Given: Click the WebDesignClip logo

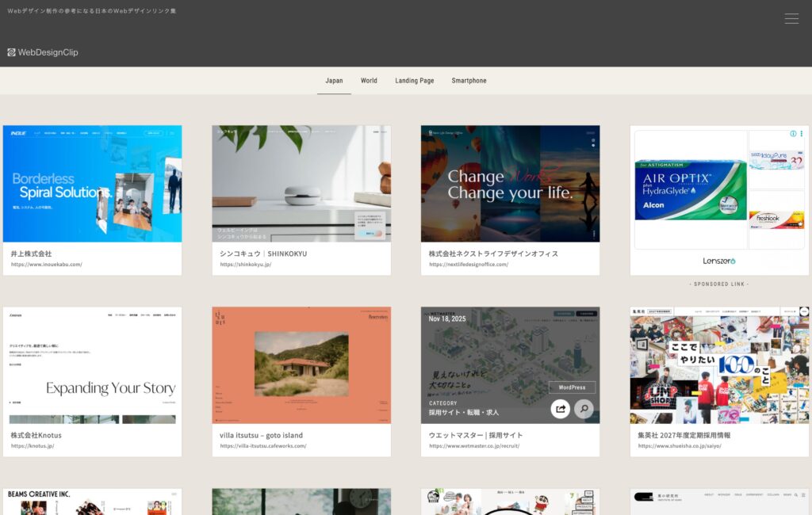Looking at the screenshot, I should tap(43, 52).
